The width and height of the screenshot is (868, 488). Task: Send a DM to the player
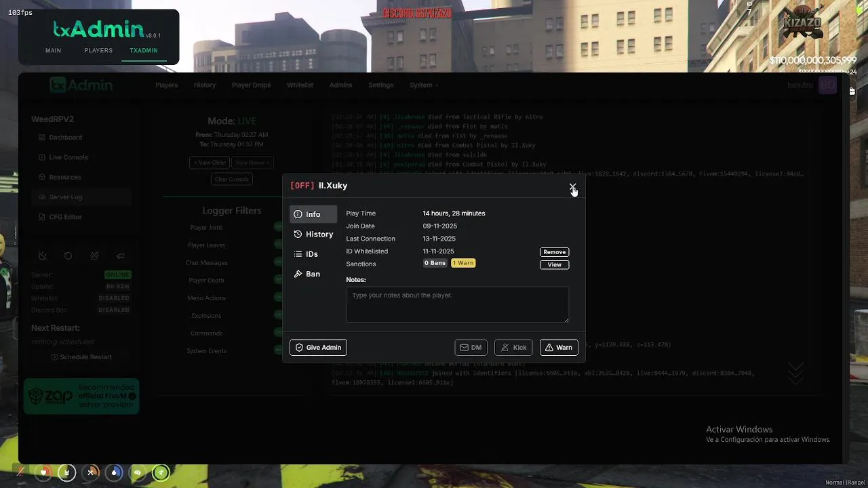point(471,348)
